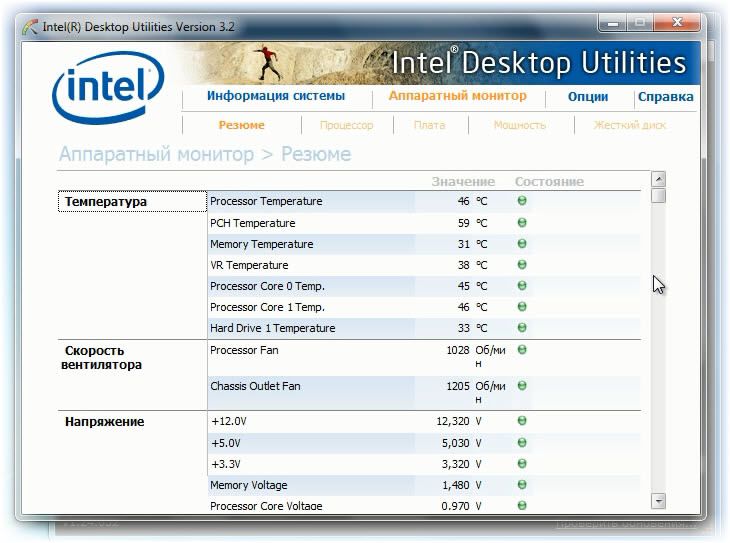
Task: Select the Процессор sub-tab
Action: pos(346,125)
